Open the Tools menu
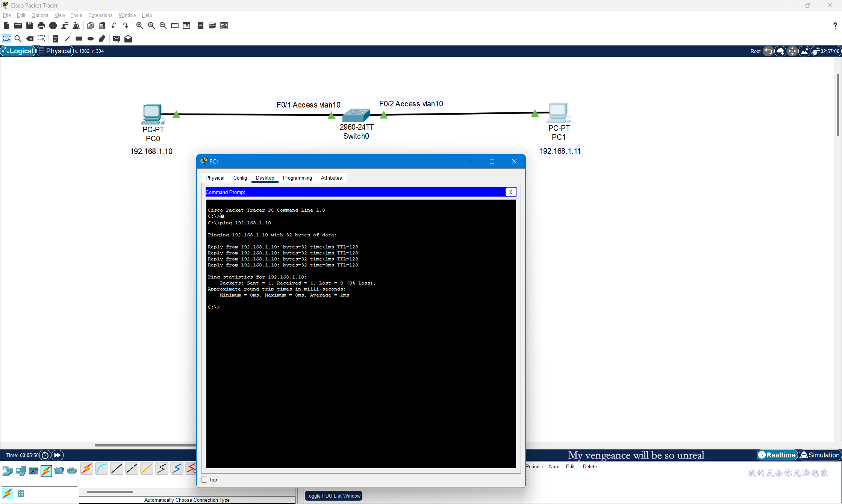 pos(76,15)
